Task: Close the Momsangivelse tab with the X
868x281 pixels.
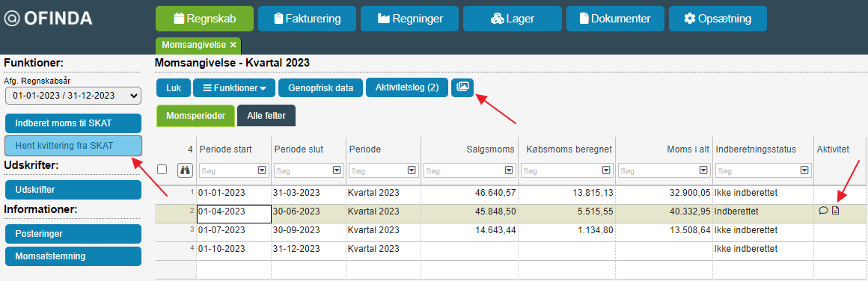Action: [x=233, y=45]
